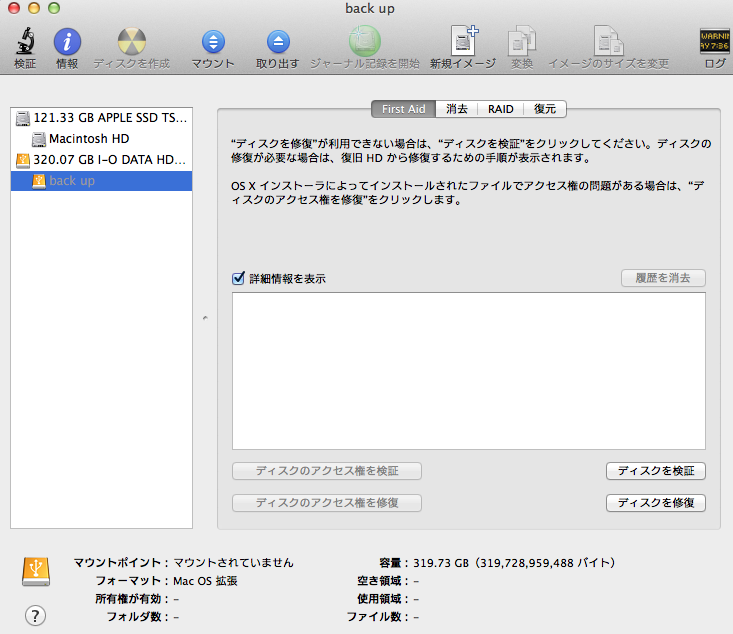Switch to the 消去 tab

tap(456, 109)
